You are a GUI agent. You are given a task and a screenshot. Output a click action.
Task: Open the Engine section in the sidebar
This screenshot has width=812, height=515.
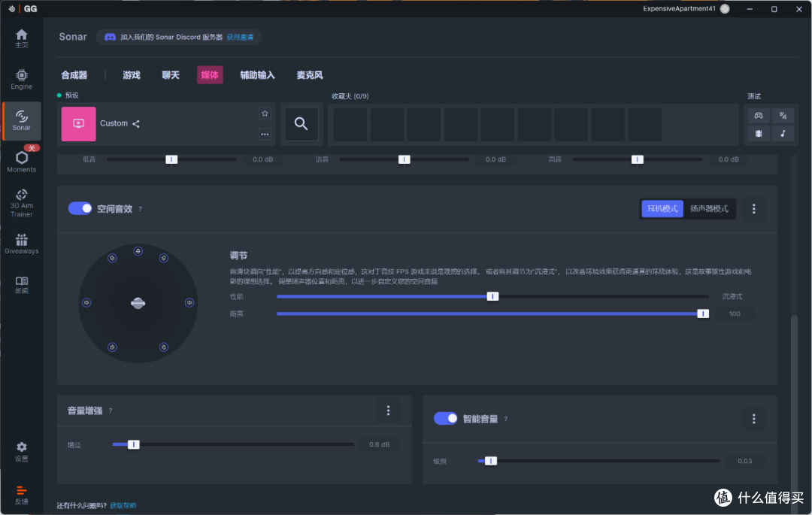click(x=21, y=79)
